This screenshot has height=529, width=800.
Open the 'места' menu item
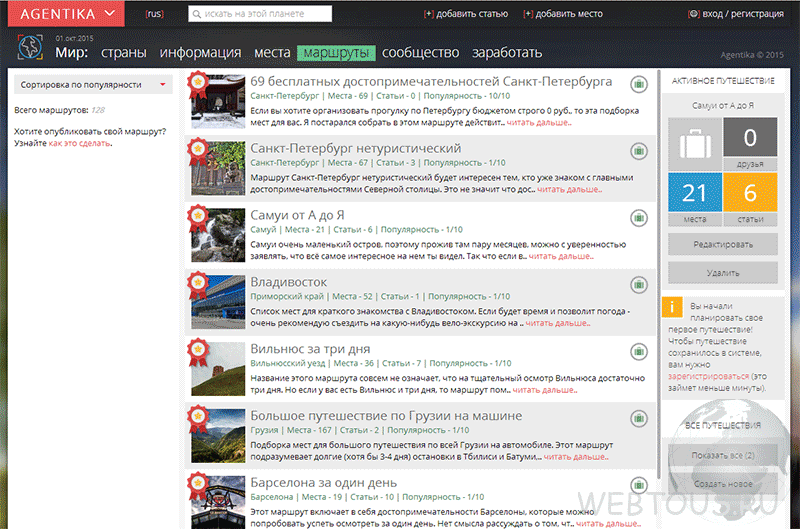tap(272, 53)
